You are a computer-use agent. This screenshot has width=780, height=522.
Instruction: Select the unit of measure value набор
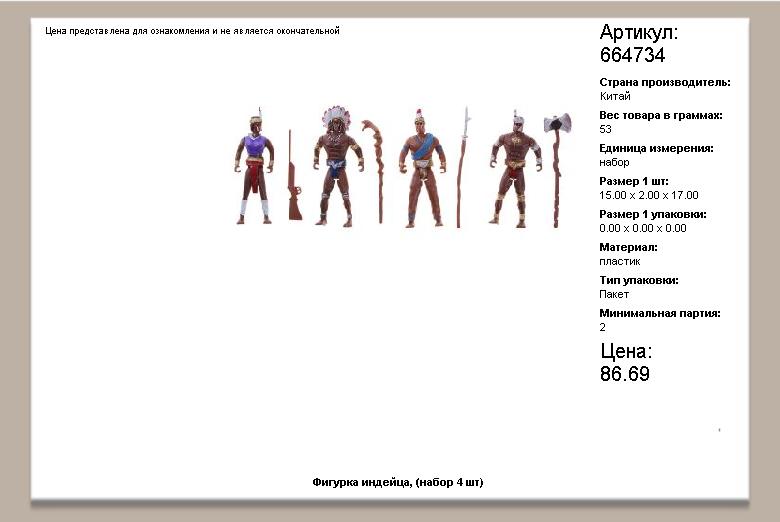[614, 162]
